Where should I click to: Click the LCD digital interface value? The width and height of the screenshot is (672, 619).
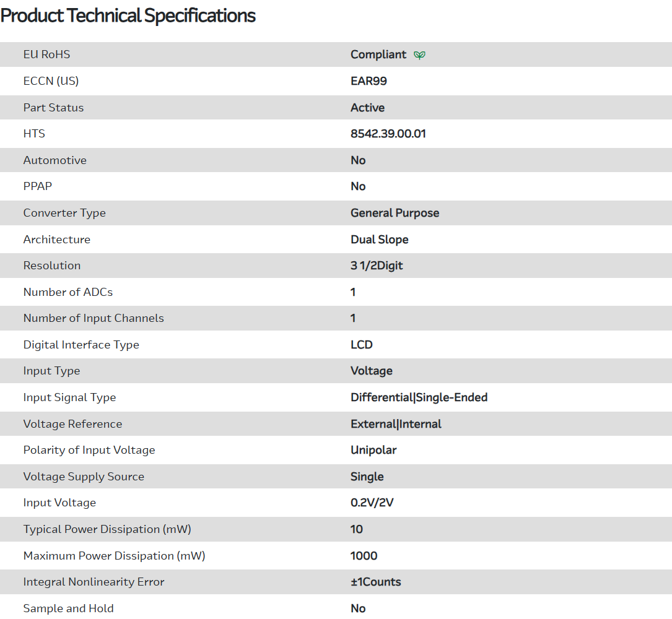(x=362, y=345)
